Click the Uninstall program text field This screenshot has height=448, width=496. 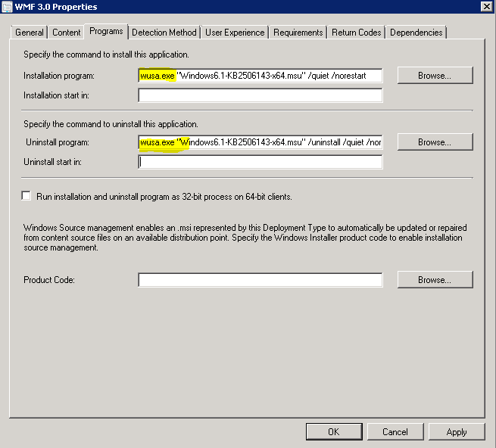click(260, 142)
